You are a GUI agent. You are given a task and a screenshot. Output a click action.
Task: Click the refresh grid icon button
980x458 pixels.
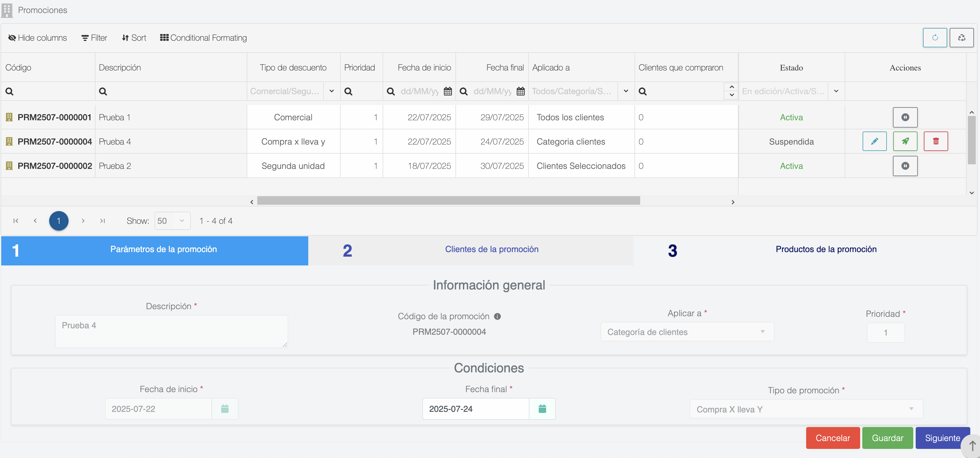tap(935, 38)
